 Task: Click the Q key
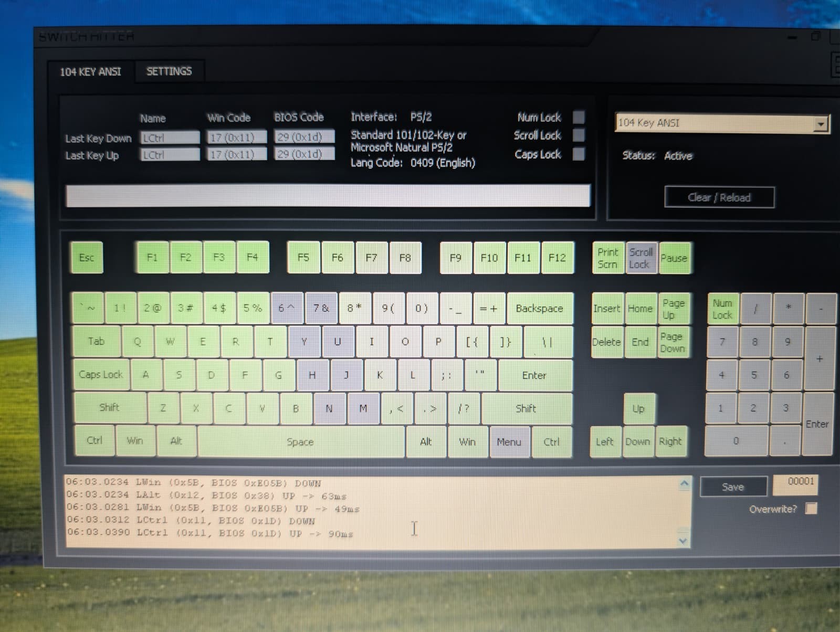point(138,341)
